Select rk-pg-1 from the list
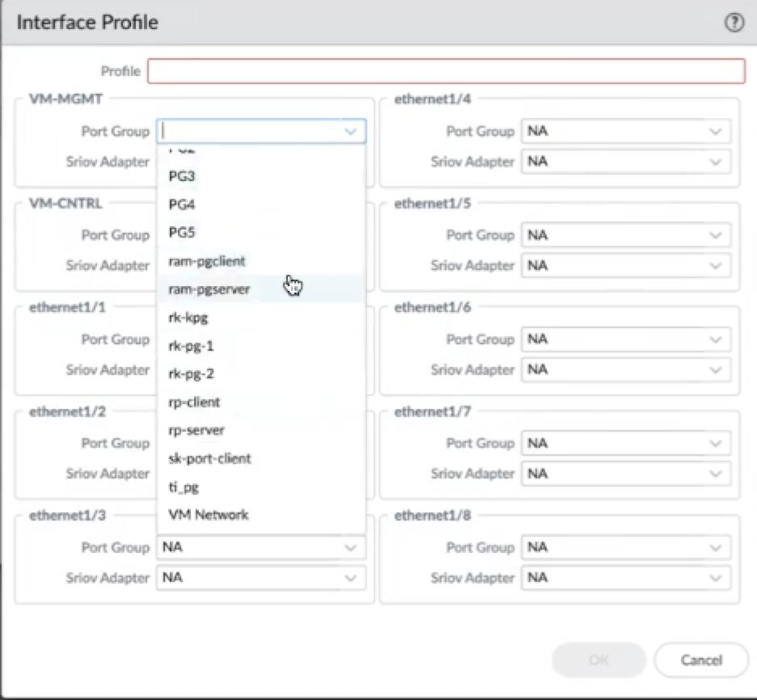The image size is (757, 700). point(191,346)
